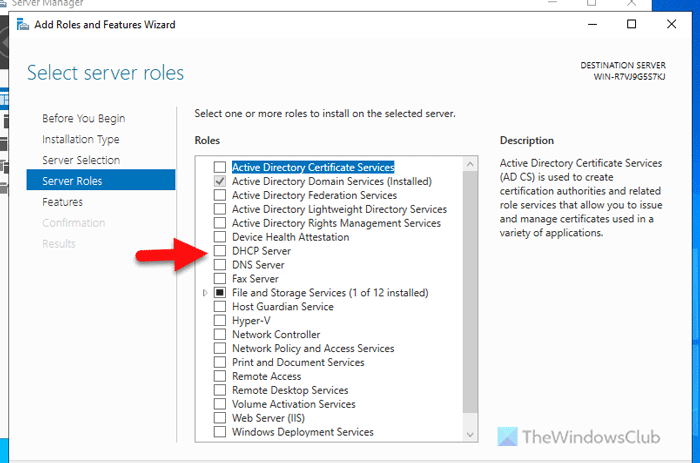This screenshot has height=463, width=700.
Task: Enable the Hyper-V role checkbox
Action: tap(220, 320)
